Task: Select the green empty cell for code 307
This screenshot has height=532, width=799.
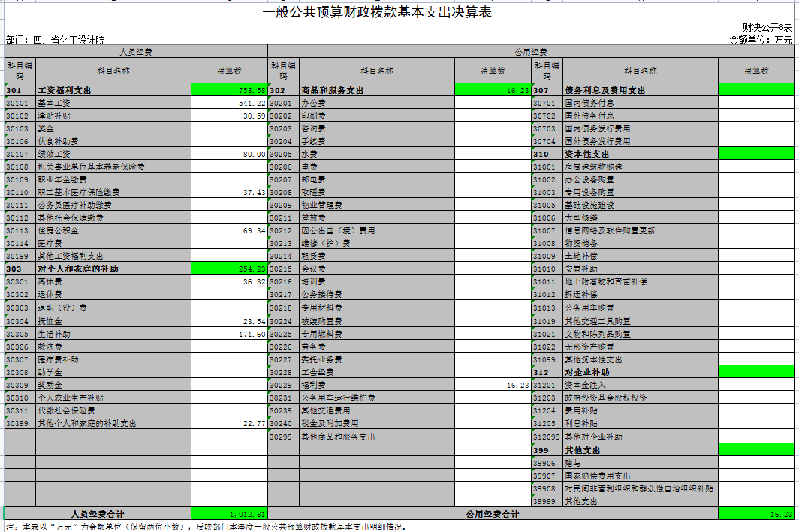Action: [x=756, y=90]
